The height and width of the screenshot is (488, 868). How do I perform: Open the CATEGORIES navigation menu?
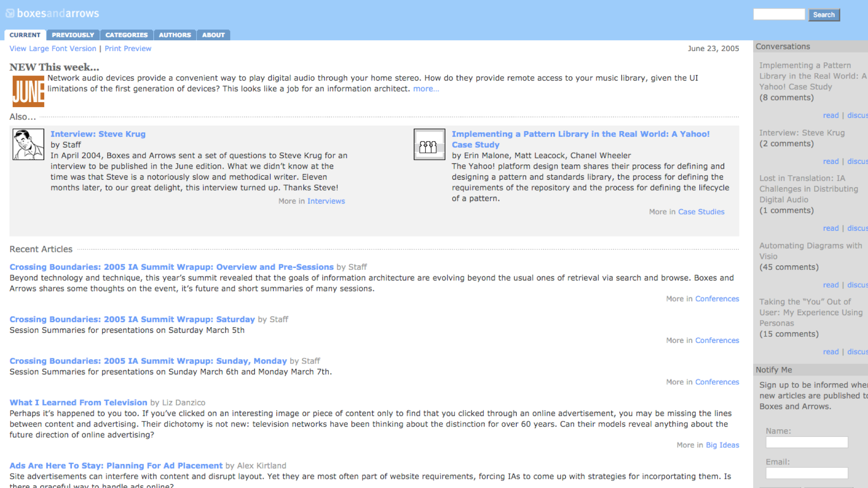coord(127,34)
